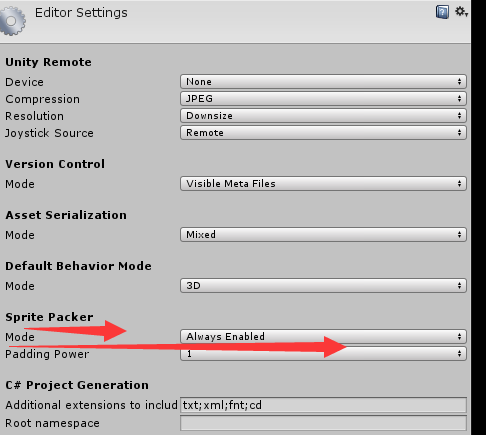
Task: Open the Device dropdown set to None
Action: click(323, 82)
